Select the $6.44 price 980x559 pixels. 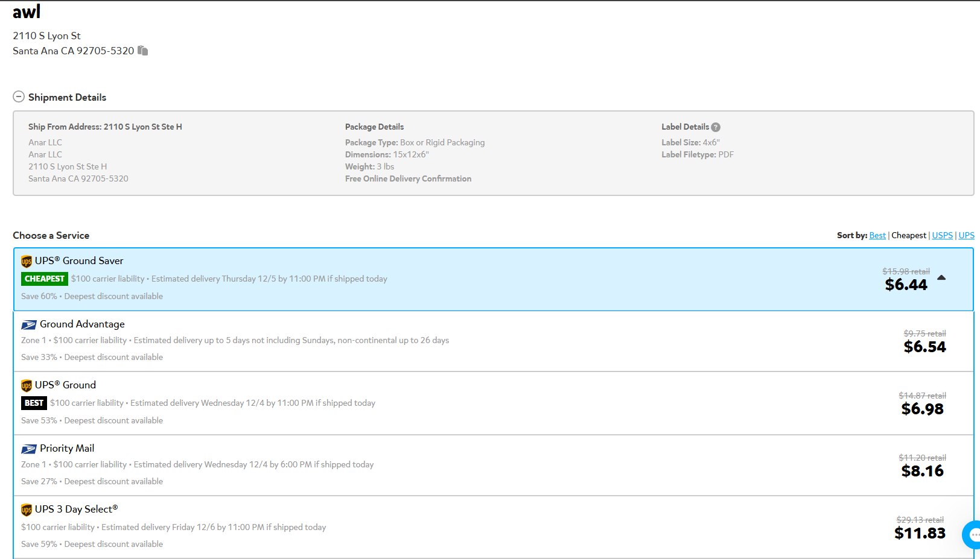906,285
